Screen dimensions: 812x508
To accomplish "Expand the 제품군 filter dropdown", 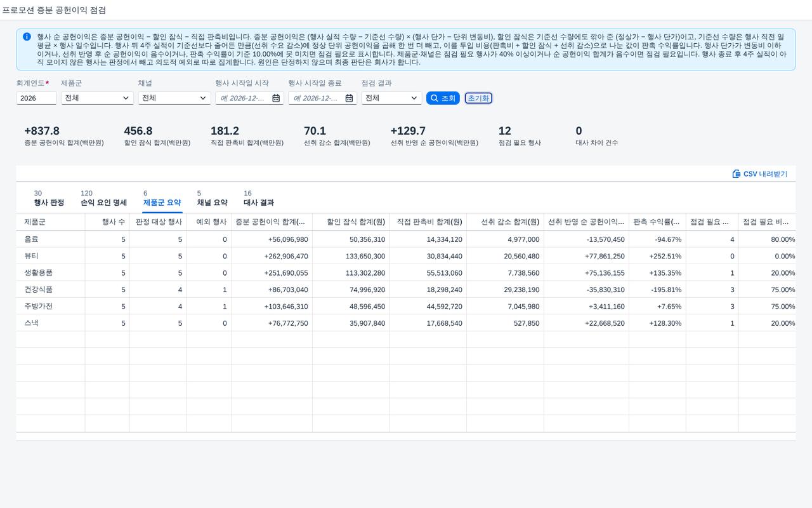I will 126,98.
